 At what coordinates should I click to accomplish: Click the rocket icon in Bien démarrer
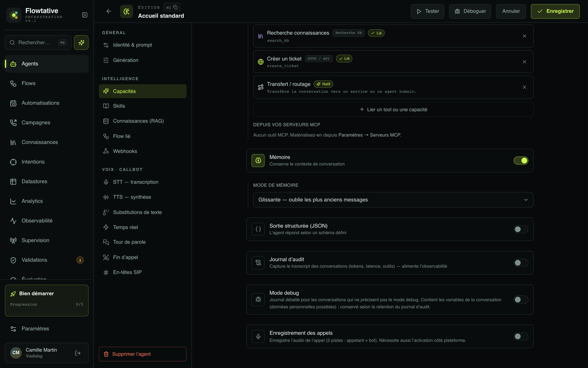point(13,294)
